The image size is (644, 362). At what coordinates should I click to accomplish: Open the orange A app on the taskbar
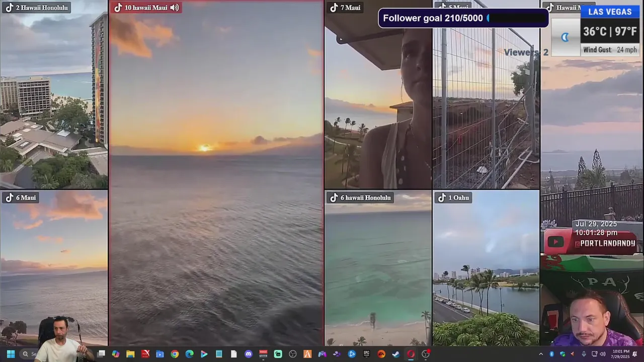[307, 354]
